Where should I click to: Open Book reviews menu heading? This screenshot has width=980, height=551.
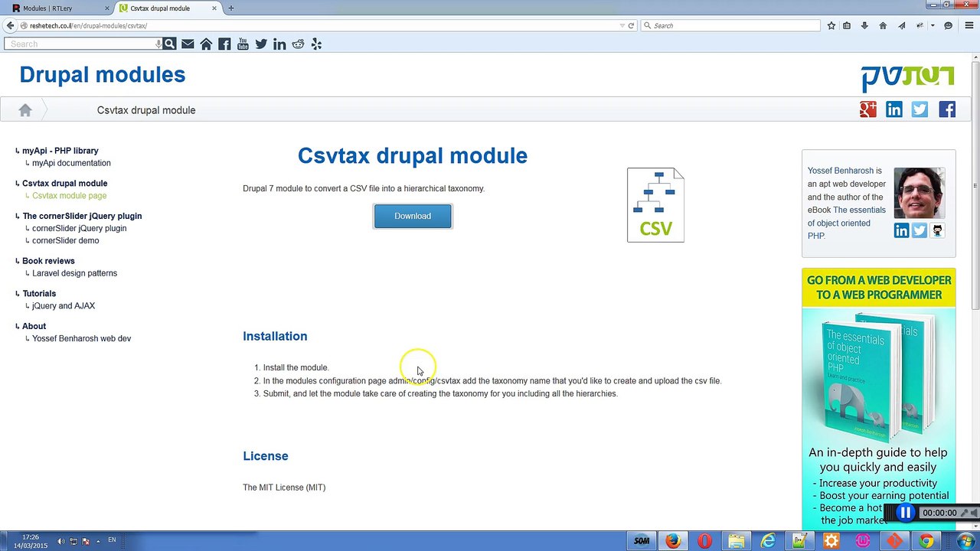coord(48,261)
